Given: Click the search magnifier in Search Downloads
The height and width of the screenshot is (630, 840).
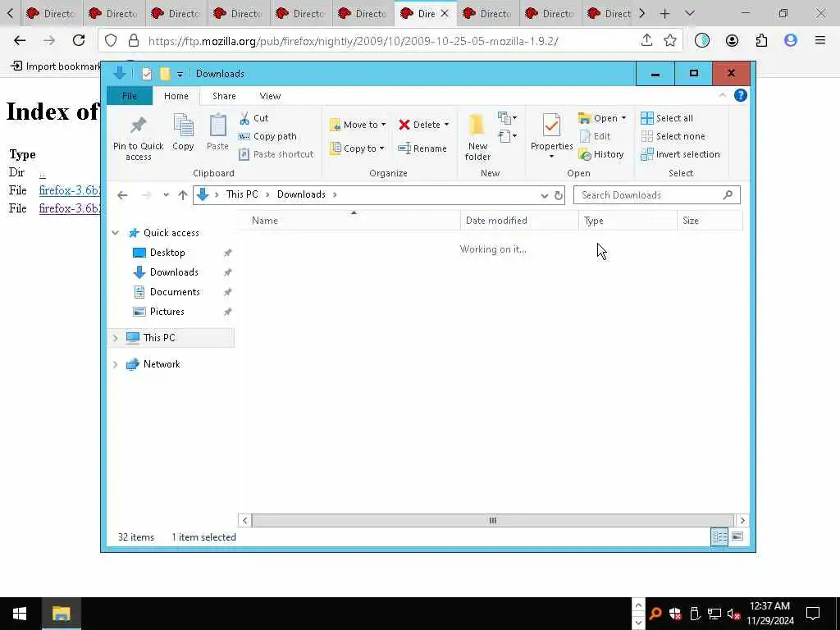Looking at the screenshot, I should point(728,195).
